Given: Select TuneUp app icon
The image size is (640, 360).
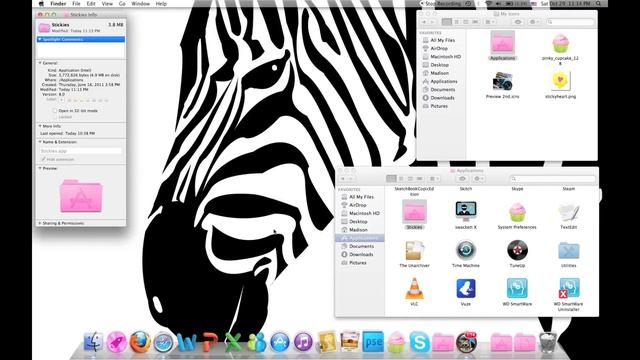Looking at the screenshot, I should click(517, 250).
